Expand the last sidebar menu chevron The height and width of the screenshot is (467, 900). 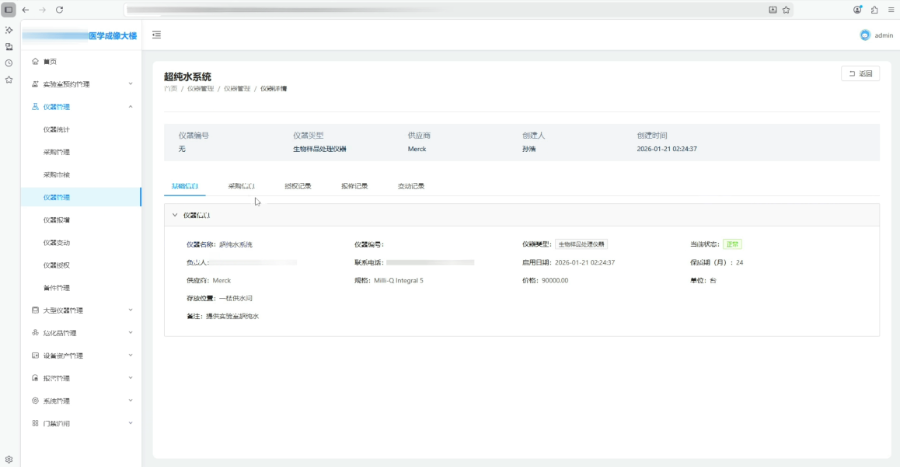[130, 423]
